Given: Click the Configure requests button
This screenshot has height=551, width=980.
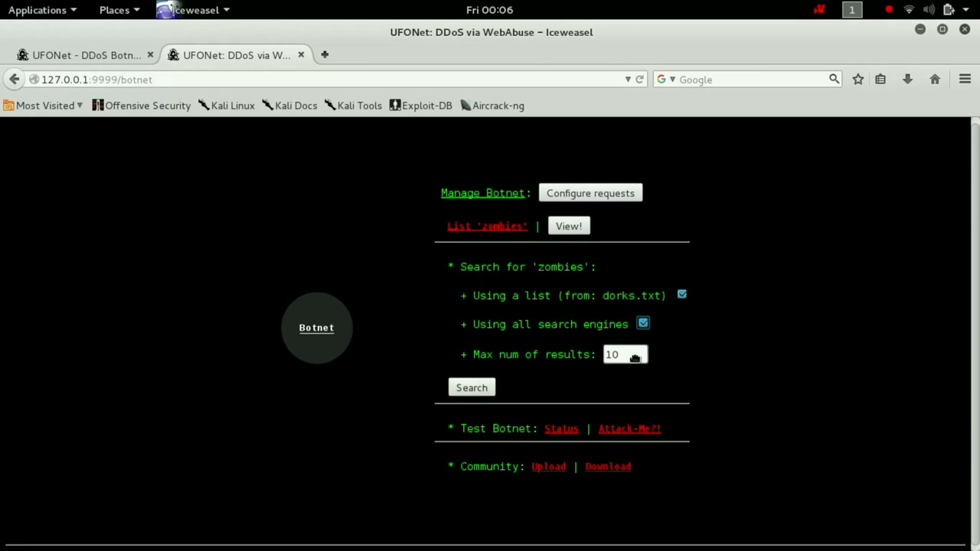Looking at the screenshot, I should point(590,194).
